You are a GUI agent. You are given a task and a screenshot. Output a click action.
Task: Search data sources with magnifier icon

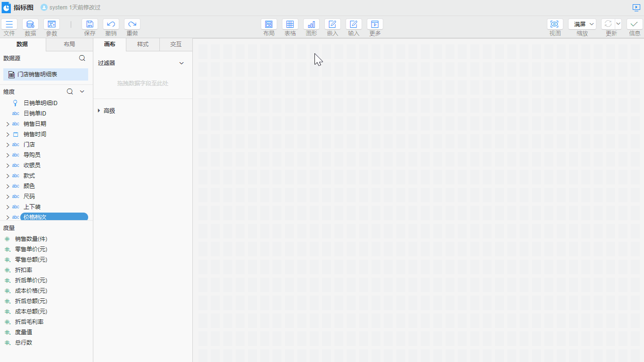coord(82,58)
